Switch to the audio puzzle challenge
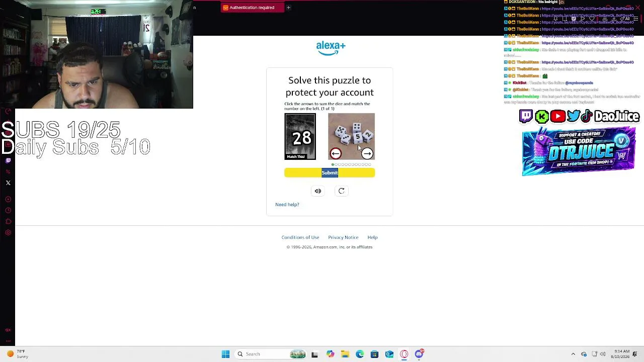Viewport: 644px width, 362px height. tap(318, 191)
